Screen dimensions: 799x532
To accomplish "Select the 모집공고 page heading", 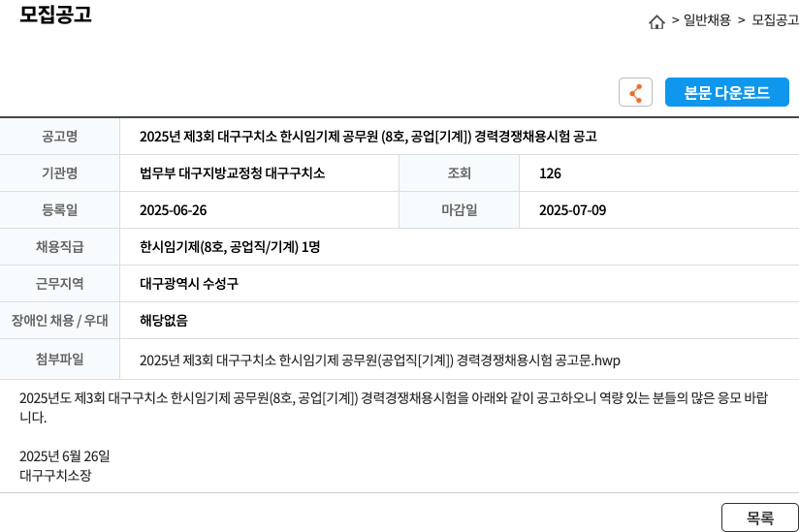I will pos(55,15).
